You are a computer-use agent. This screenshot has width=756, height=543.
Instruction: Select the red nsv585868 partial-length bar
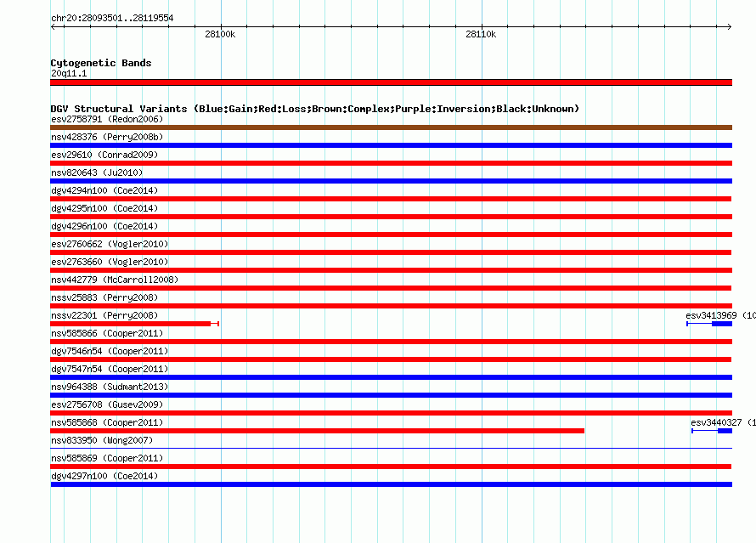point(317,431)
